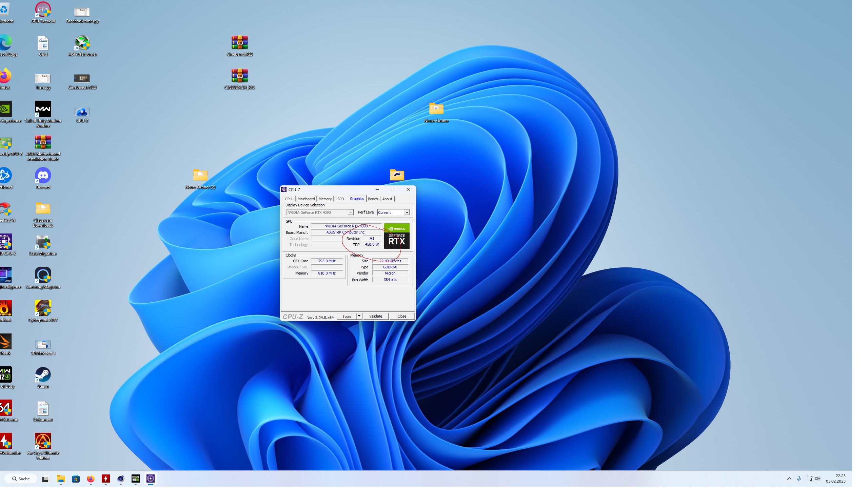Open the GPU-Z desktop icon

(x=82, y=113)
